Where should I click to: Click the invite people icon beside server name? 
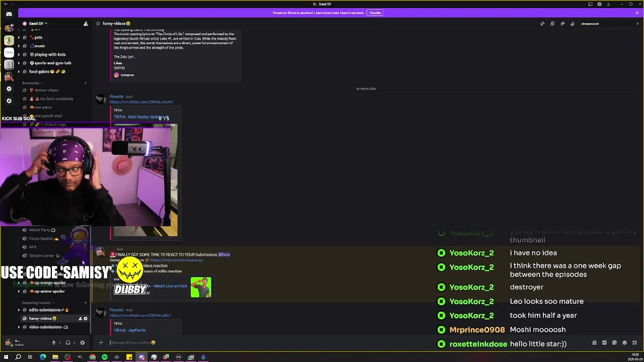pos(86,24)
